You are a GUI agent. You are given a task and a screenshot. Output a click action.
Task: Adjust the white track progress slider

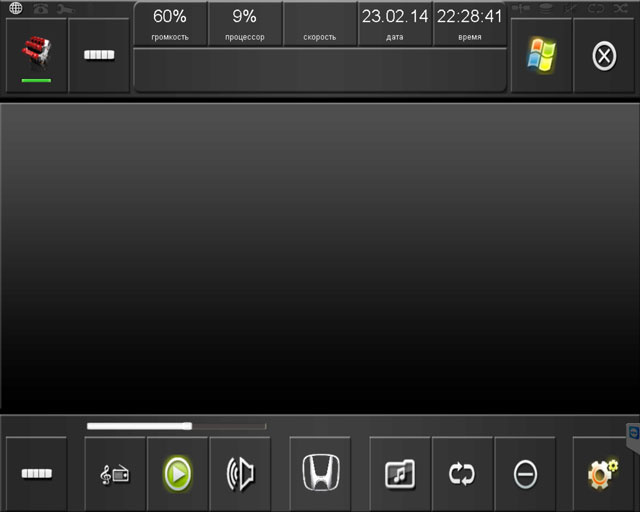point(176,426)
